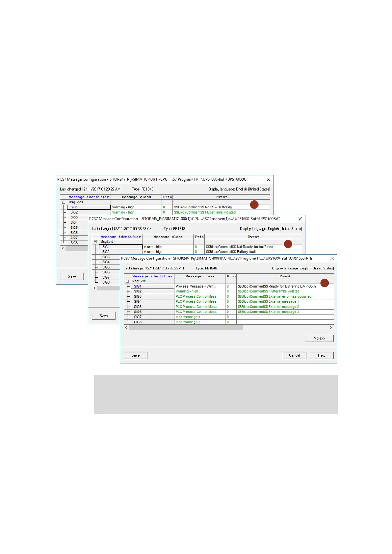Click 'Warning - high' class in UPS1600BUF SIG1 row
Image resolution: width=392 pixels, height=554 pixels.
136,207
